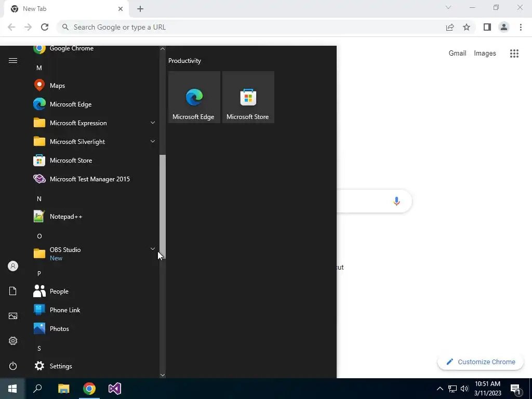Switch to Chrome on the taskbar

(89, 389)
